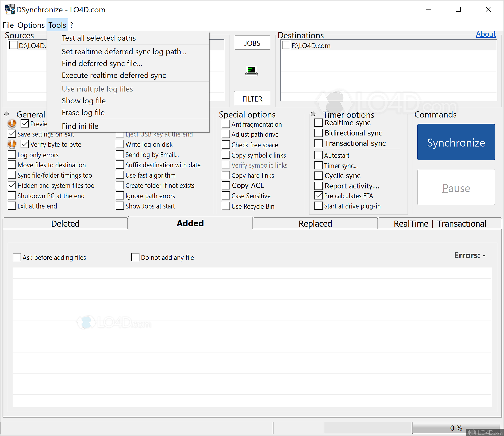Click the computer terminal icon between JOBS and FILTER
The height and width of the screenshot is (436, 504).
tap(251, 71)
